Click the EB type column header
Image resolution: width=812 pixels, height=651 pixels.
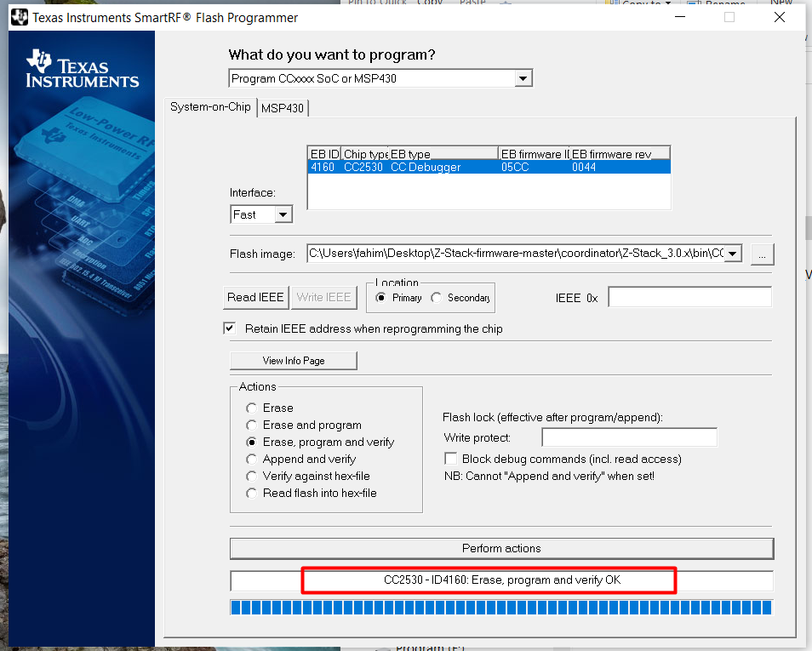443,154
